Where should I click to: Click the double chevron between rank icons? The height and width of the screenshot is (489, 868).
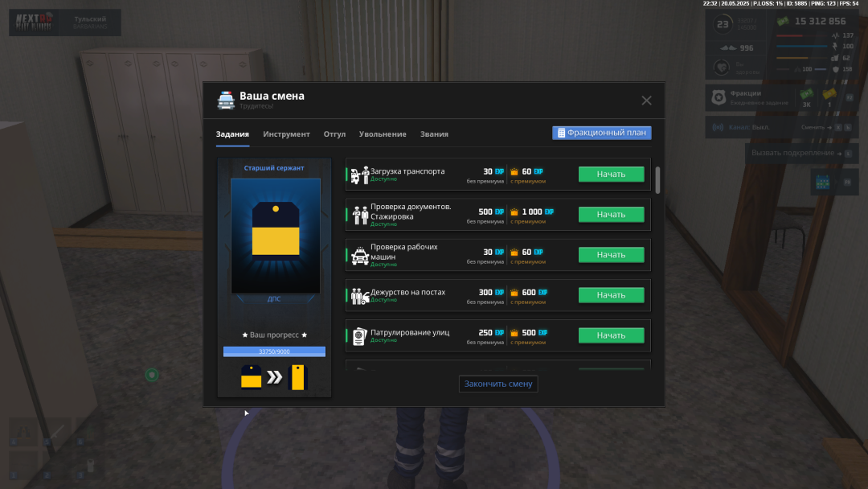point(275,377)
